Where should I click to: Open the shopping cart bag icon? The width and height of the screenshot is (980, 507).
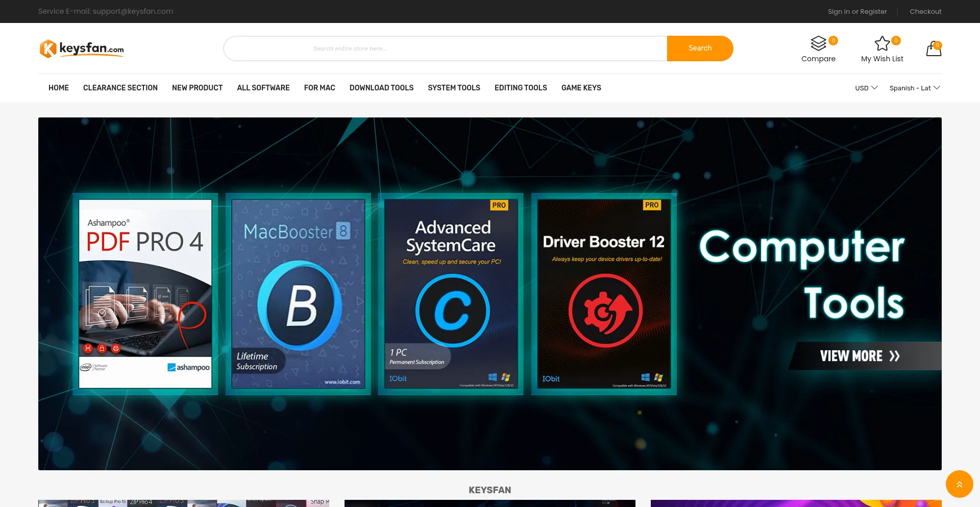point(934,49)
